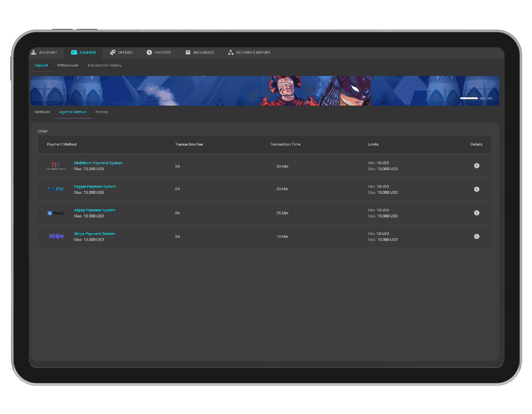Click the Details column header
Viewport: 532px width, 414px height.
(x=476, y=144)
